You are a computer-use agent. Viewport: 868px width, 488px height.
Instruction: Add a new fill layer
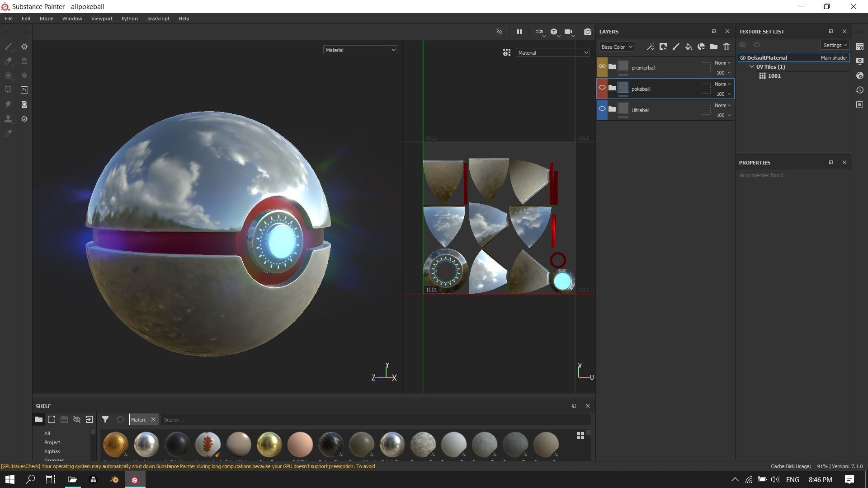[689, 47]
